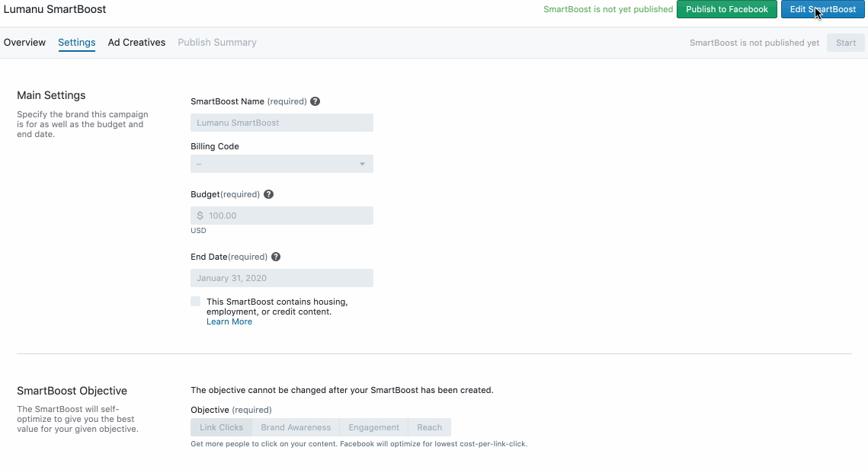
Task: Click the 'objective cannot be changed' notice
Action: (342, 391)
